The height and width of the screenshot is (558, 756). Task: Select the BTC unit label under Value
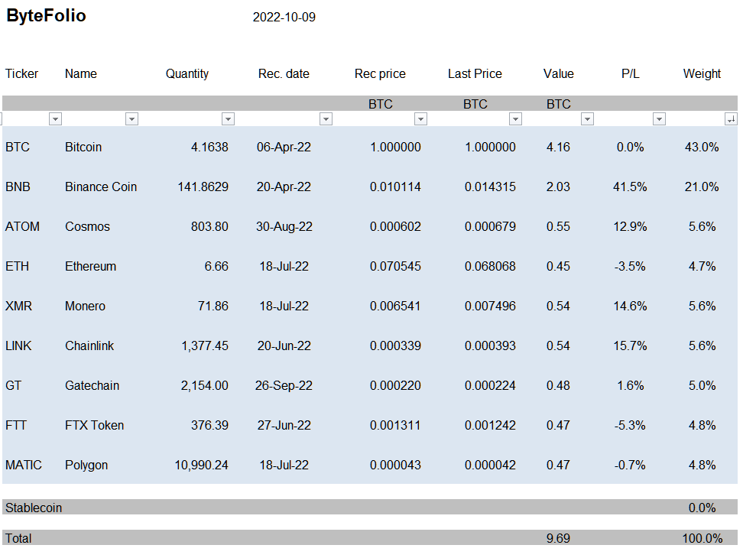[558, 104]
